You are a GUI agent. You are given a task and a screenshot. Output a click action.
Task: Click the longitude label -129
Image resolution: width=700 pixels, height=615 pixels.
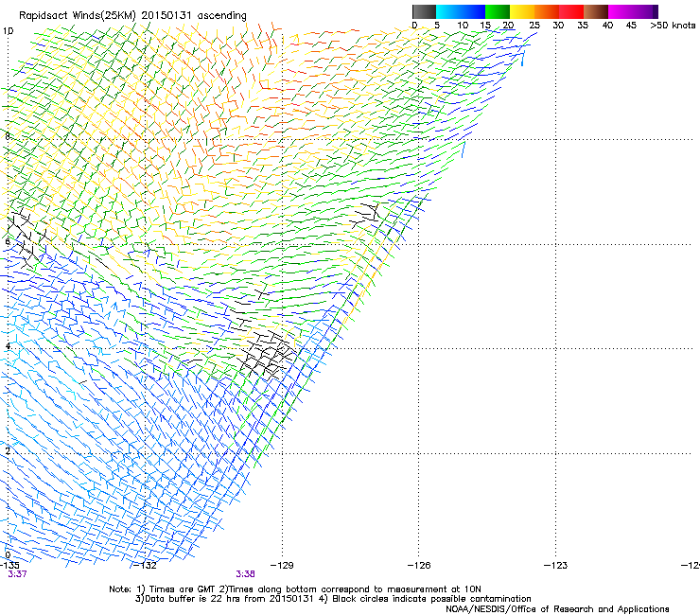282,566
